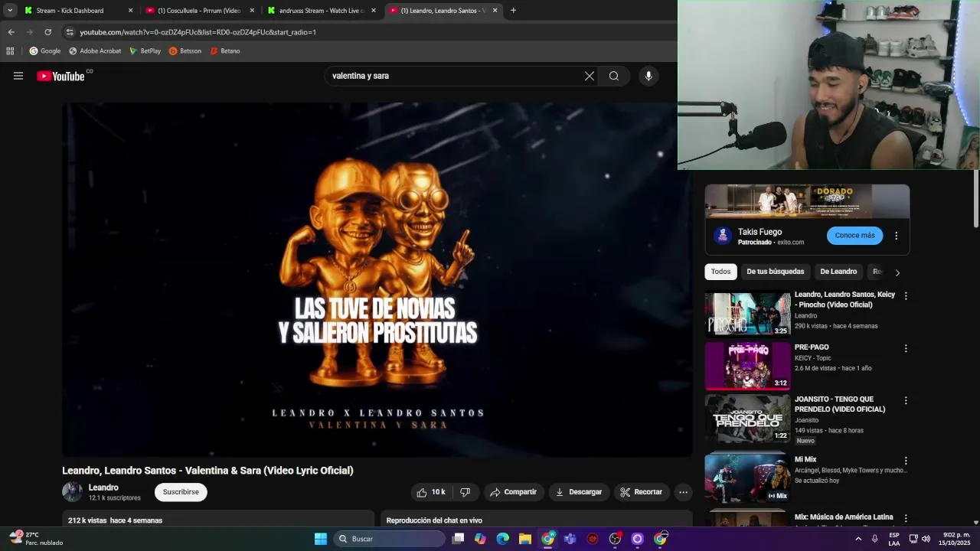Open Adobe Acrobat bookmark
The height and width of the screenshot is (551, 980).
click(x=95, y=51)
